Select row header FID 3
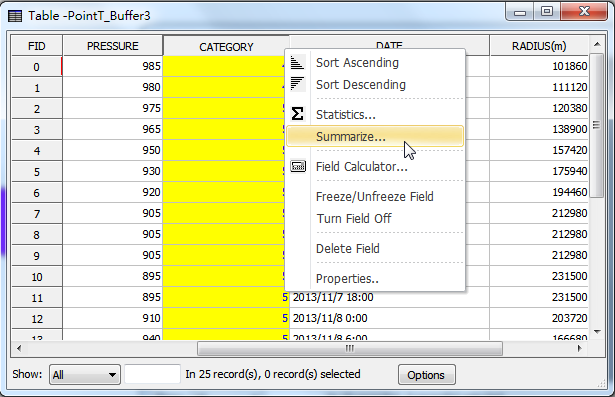This screenshot has width=615, height=397. point(36,129)
